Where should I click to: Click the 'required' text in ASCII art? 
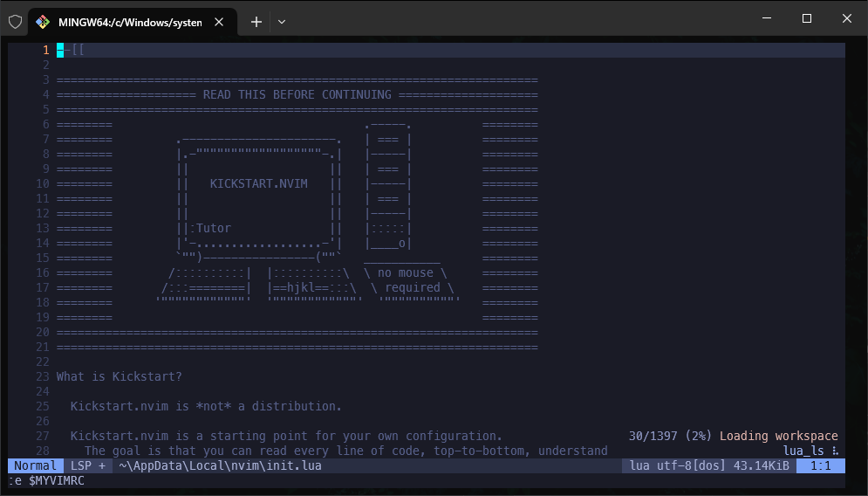pos(413,287)
